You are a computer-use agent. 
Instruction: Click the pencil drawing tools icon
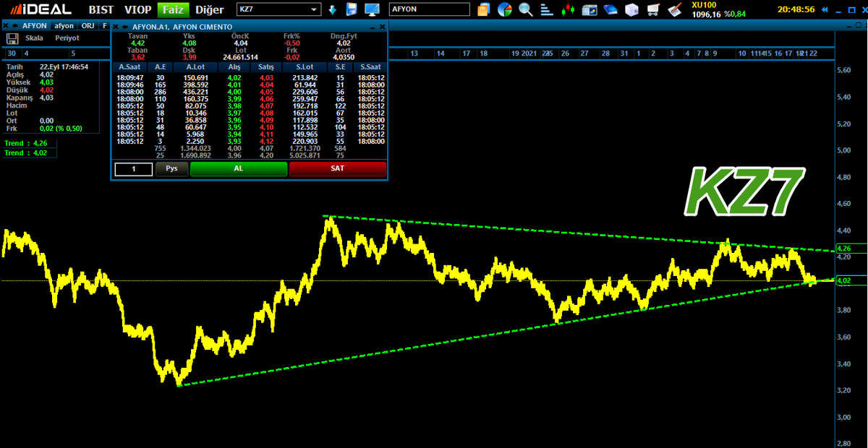click(x=675, y=10)
